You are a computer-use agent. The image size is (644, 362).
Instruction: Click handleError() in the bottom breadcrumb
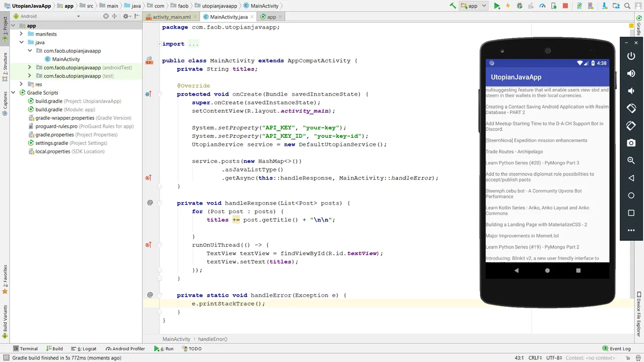pyautogui.click(x=213, y=339)
